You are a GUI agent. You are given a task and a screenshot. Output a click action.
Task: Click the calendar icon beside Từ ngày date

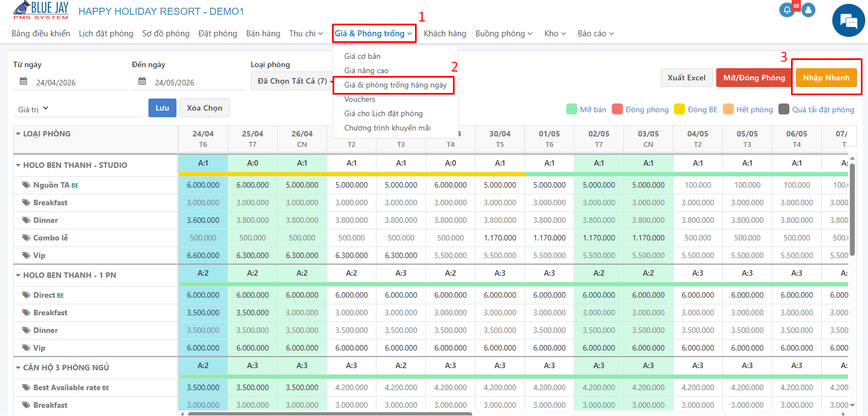pos(24,81)
